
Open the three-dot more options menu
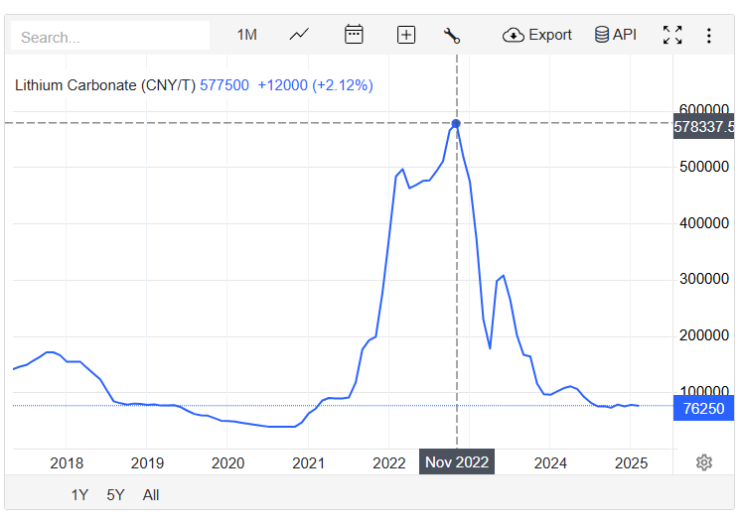pyautogui.click(x=709, y=36)
